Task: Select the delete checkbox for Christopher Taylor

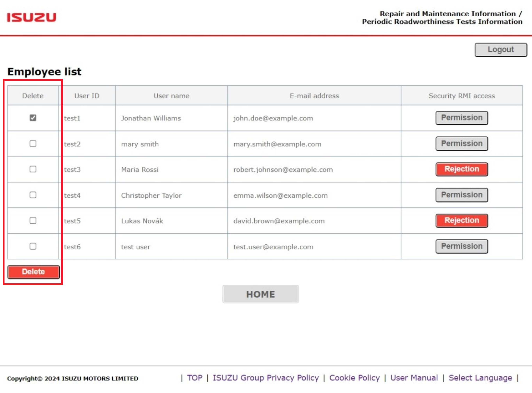Action: click(33, 195)
